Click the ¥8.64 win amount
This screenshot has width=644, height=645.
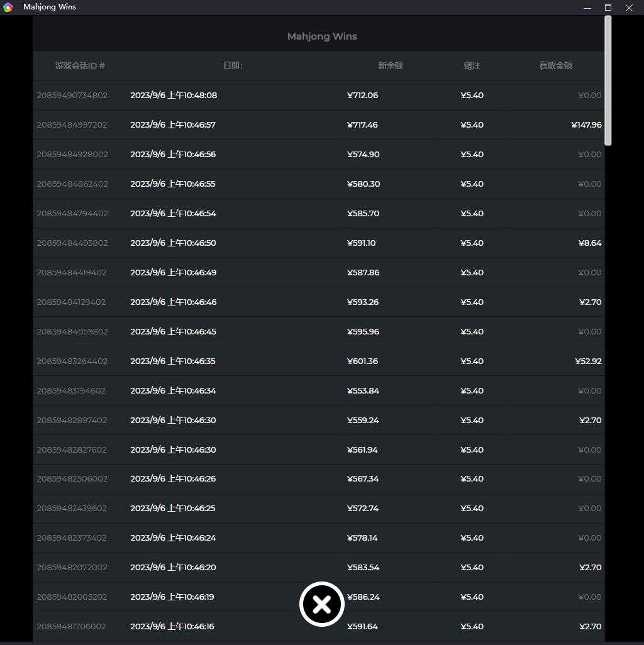pyautogui.click(x=590, y=243)
